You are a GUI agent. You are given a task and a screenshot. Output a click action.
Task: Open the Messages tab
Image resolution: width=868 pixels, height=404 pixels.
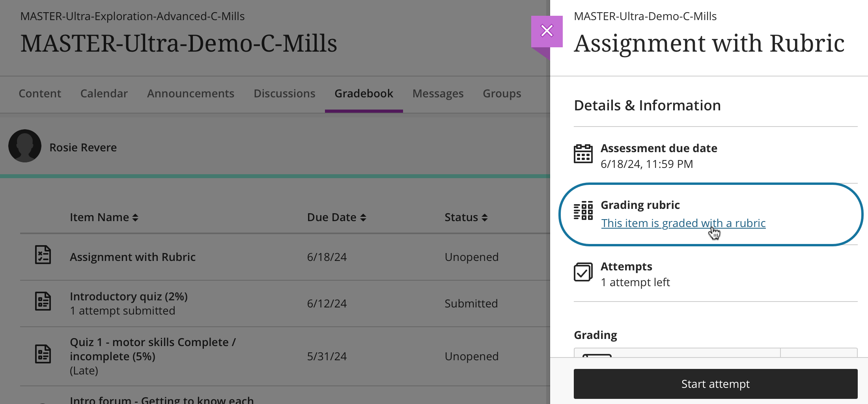pyautogui.click(x=438, y=93)
